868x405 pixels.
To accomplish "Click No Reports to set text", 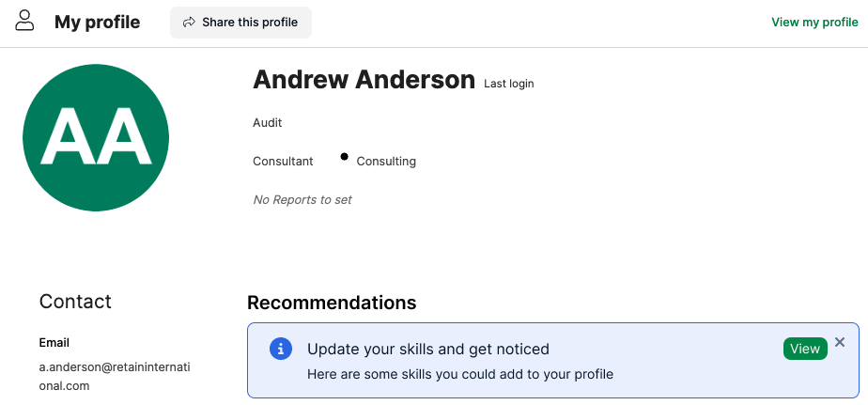I will (x=302, y=199).
